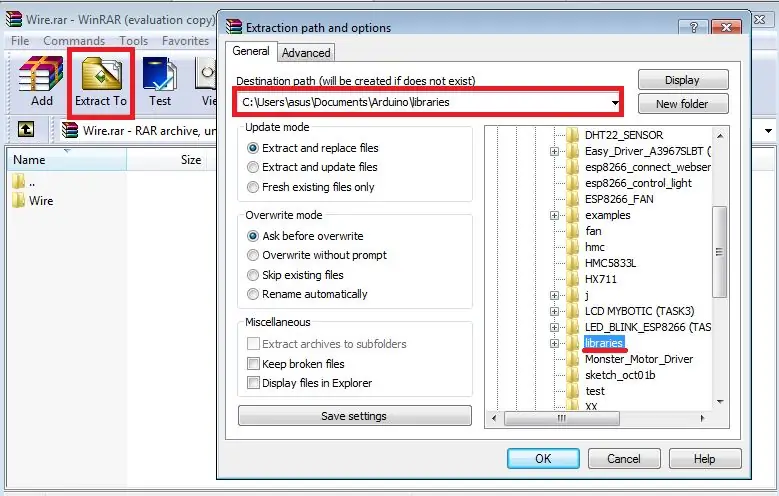Click the help question mark in dialog title

[x=694, y=27]
